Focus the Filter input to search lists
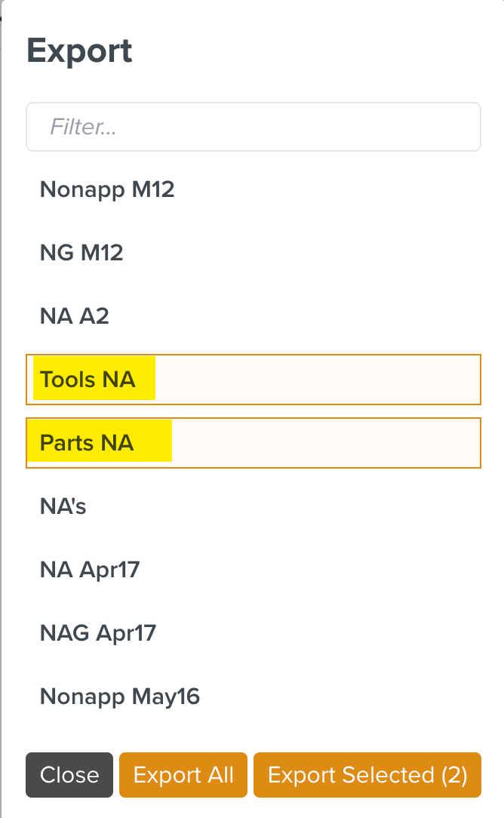The height and width of the screenshot is (818, 504). (x=253, y=127)
